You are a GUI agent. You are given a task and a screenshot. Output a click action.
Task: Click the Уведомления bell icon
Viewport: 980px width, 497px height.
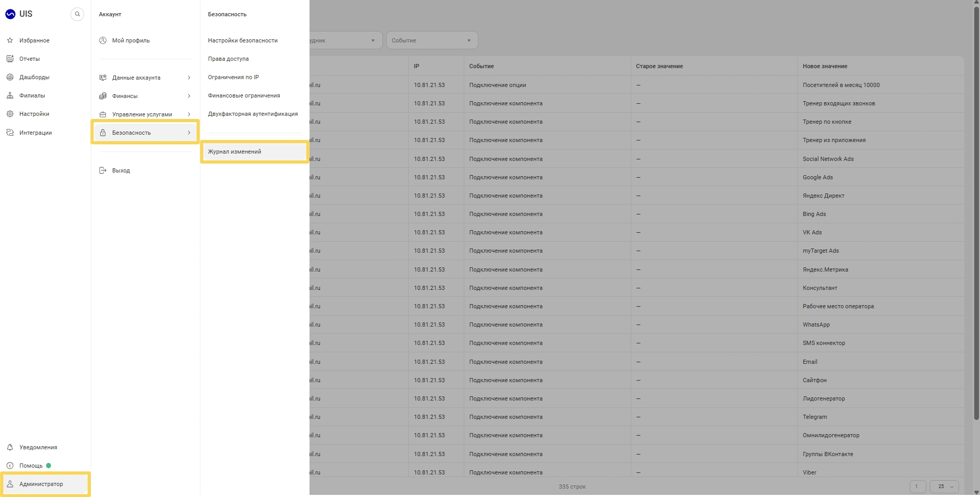(x=10, y=447)
